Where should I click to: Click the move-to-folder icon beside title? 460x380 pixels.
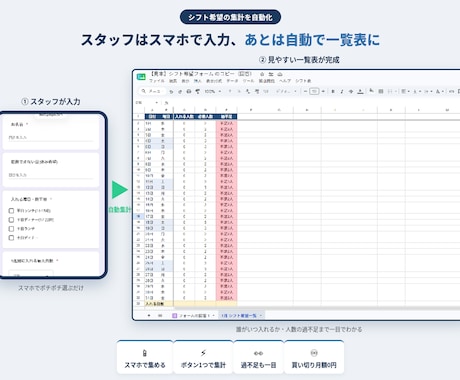click(x=271, y=74)
